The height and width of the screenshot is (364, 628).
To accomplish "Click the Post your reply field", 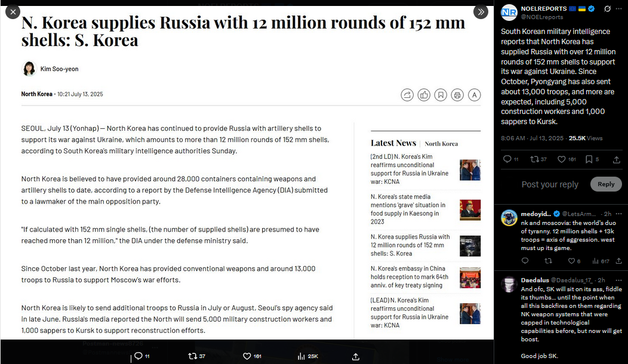I will click(550, 184).
